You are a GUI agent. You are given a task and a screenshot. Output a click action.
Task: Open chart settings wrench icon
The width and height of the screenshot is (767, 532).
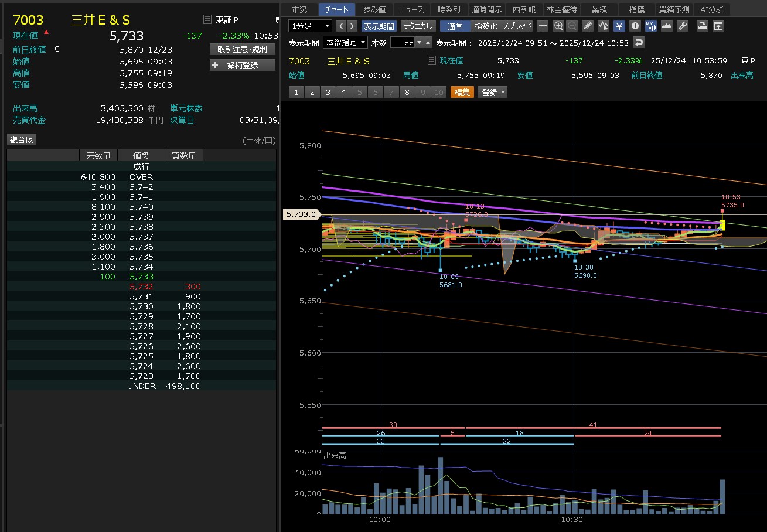[682, 26]
